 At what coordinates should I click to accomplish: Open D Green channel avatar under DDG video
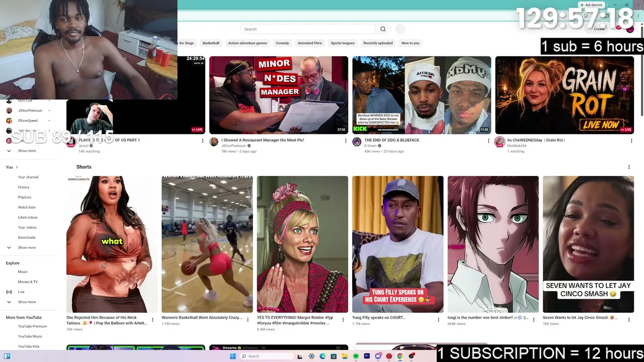(357, 142)
